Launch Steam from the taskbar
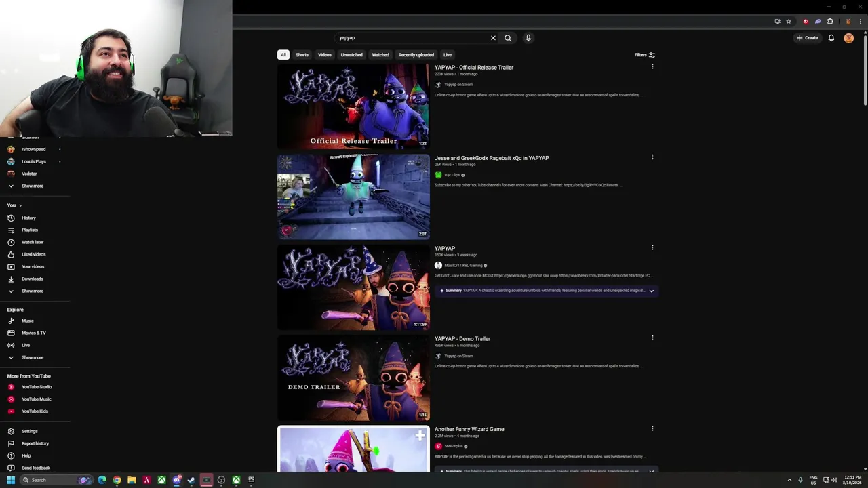The width and height of the screenshot is (868, 488). pos(191,480)
